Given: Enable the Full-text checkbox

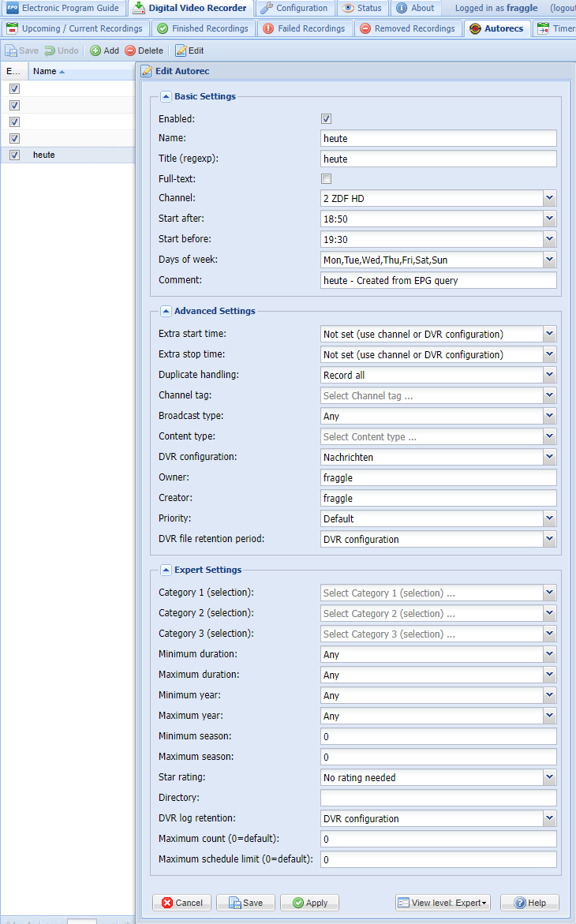Looking at the screenshot, I should pyautogui.click(x=326, y=179).
